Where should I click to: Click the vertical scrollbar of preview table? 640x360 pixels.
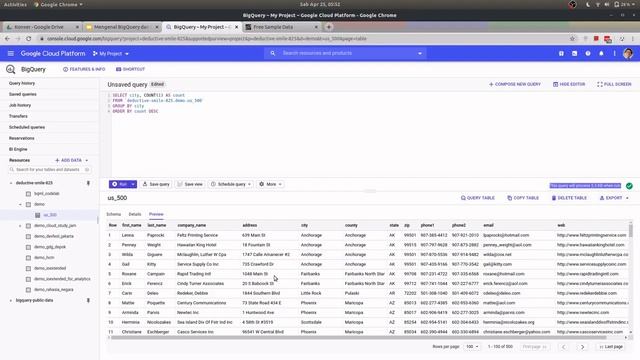631,231
